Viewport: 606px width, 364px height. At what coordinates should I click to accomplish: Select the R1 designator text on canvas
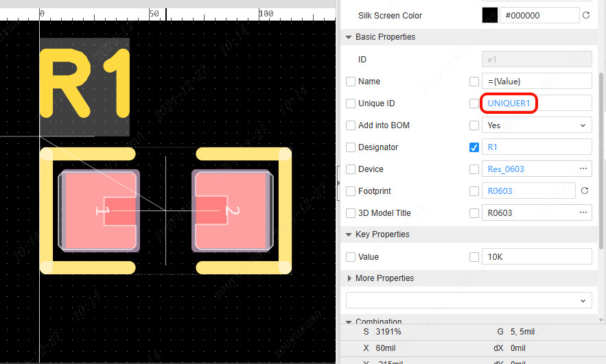pyautogui.click(x=84, y=83)
